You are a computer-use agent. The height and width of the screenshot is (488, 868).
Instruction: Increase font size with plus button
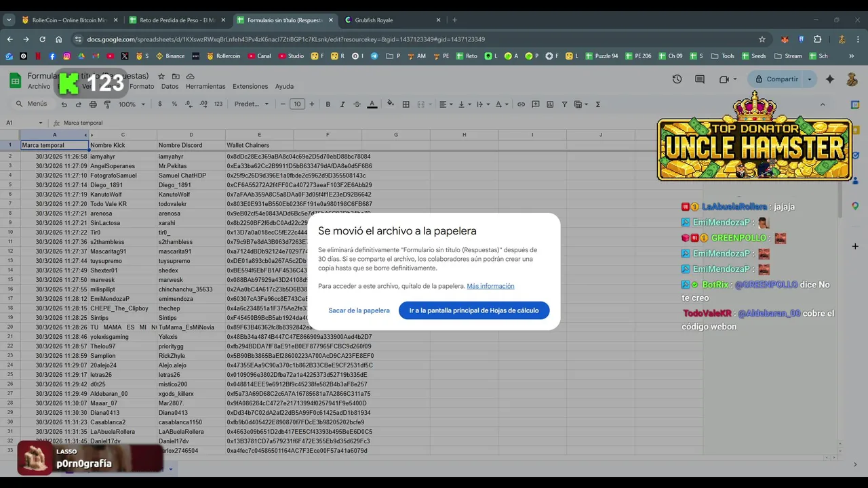pos(312,104)
